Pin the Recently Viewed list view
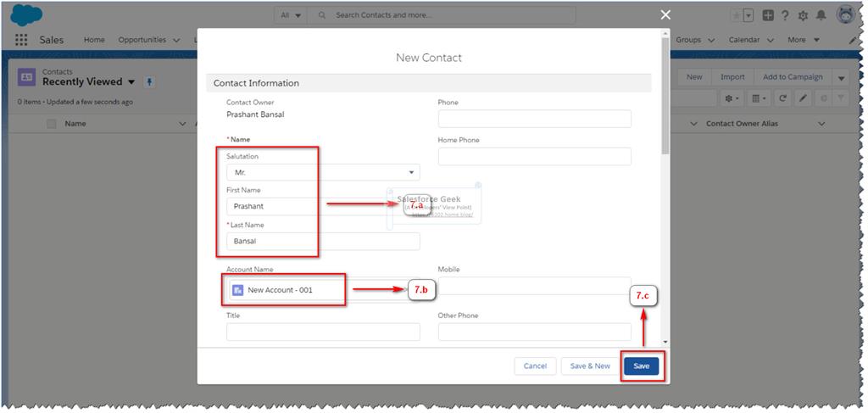Screen dimensions: 868x413 tap(149, 82)
